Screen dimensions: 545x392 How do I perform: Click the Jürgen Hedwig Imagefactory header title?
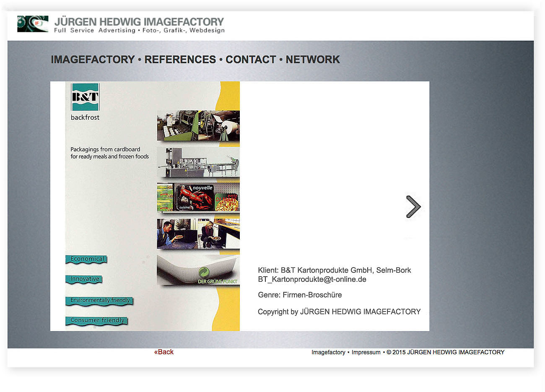(139, 22)
